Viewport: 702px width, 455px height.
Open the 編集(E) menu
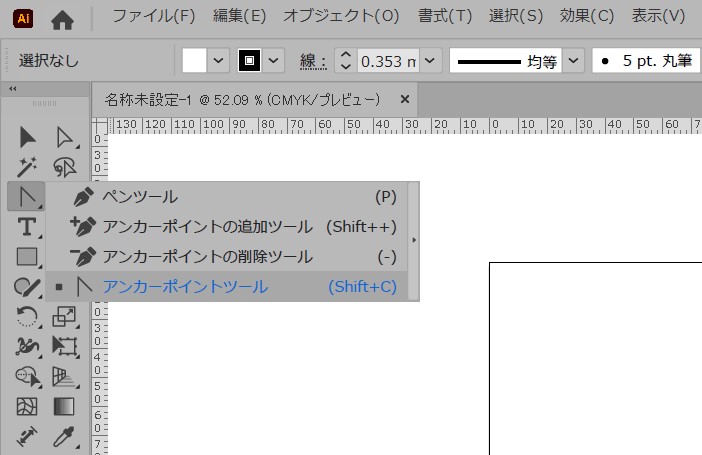(240, 17)
